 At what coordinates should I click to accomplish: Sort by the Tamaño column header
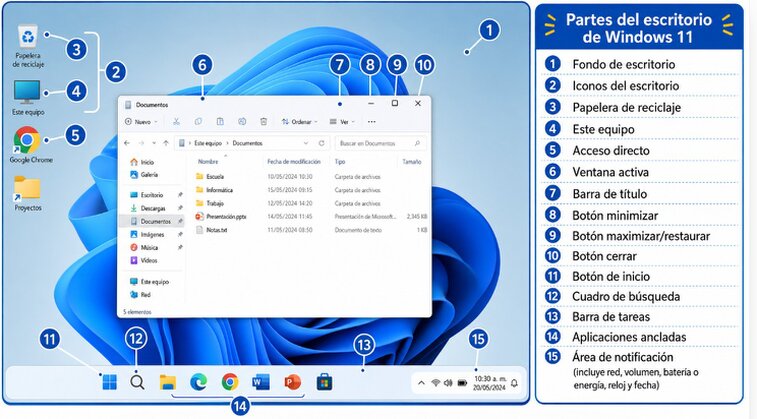412,162
